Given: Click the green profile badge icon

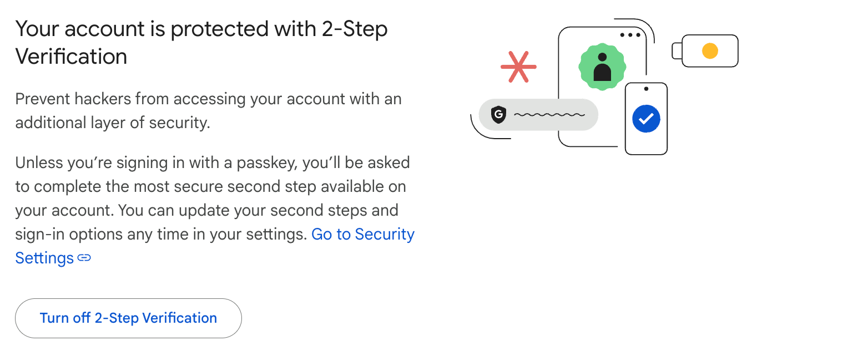Looking at the screenshot, I should tap(602, 67).
